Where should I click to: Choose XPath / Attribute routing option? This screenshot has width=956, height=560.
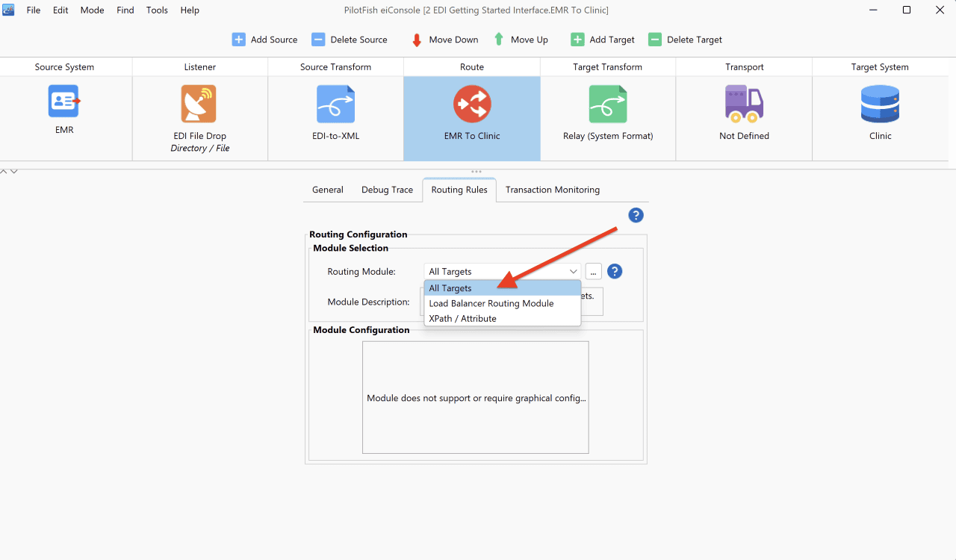pyautogui.click(x=503, y=318)
